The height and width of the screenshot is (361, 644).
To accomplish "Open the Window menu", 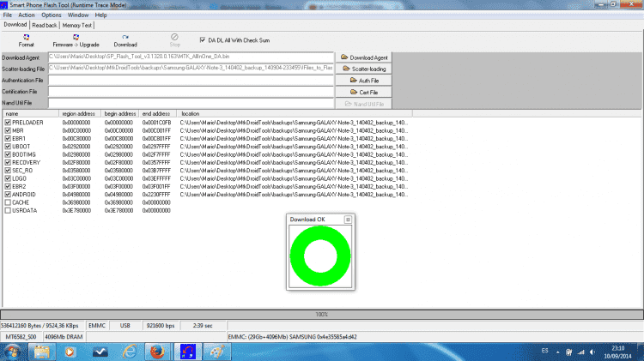I will 78,15.
